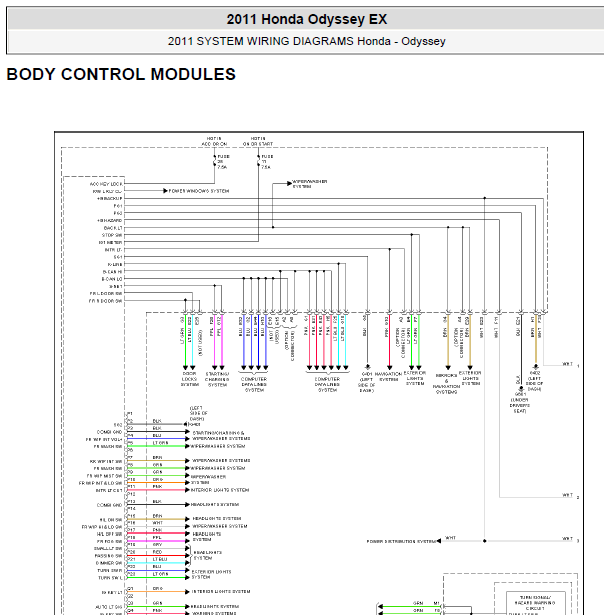The height and width of the screenshot is (615, 604).
Task: Click the 'WIPER/WASHER SYSTEM' label near top fuse 11
Action: (309, 184)
